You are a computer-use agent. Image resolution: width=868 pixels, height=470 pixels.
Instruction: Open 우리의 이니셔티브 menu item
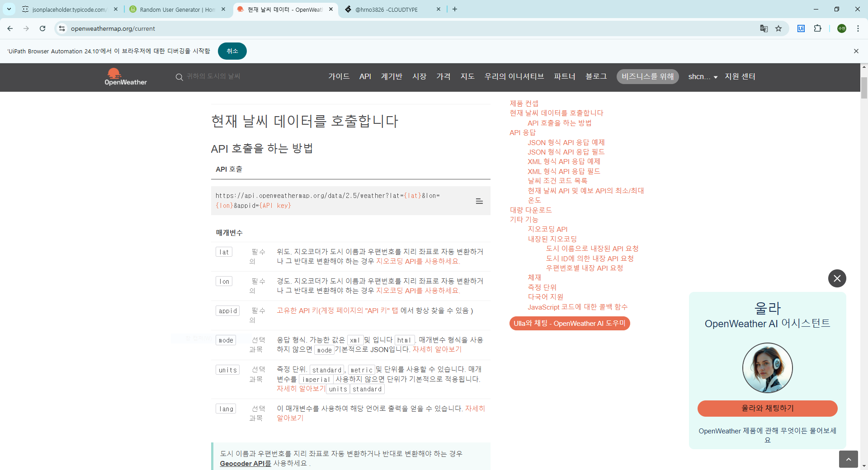coord(514,76)
